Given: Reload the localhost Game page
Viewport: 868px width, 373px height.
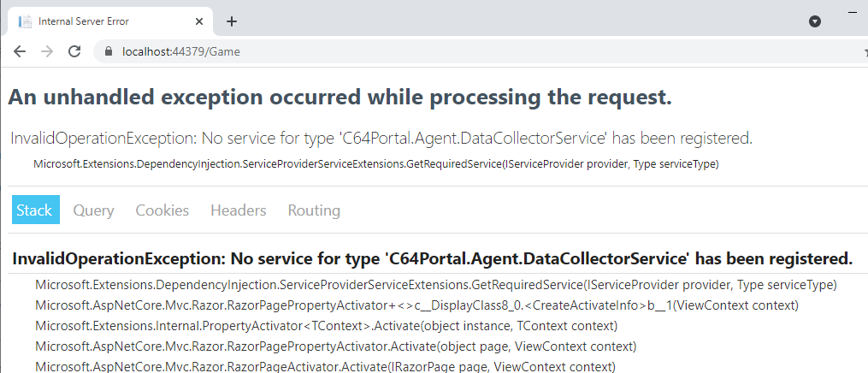Looking at the screenshot, I should 74,51.
